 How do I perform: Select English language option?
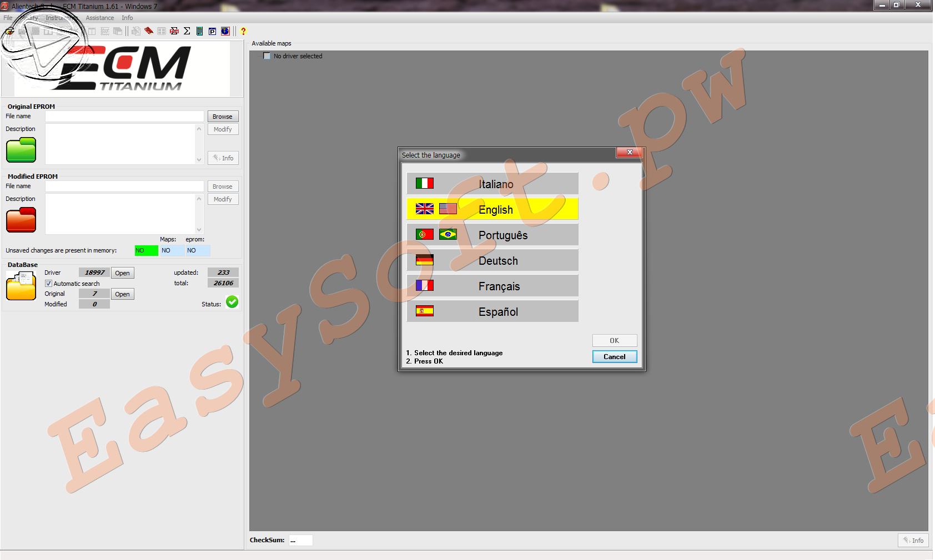[x=492, y=209]
